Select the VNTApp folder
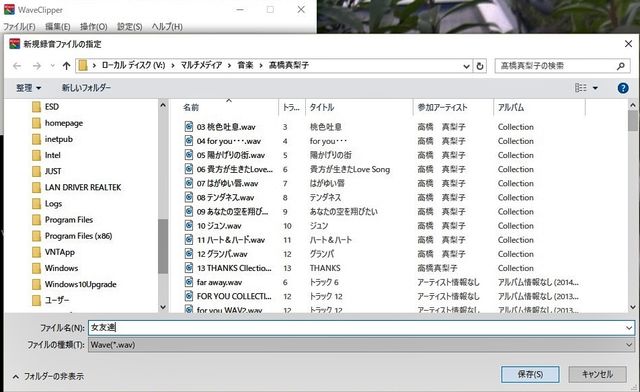 (53, 252)
